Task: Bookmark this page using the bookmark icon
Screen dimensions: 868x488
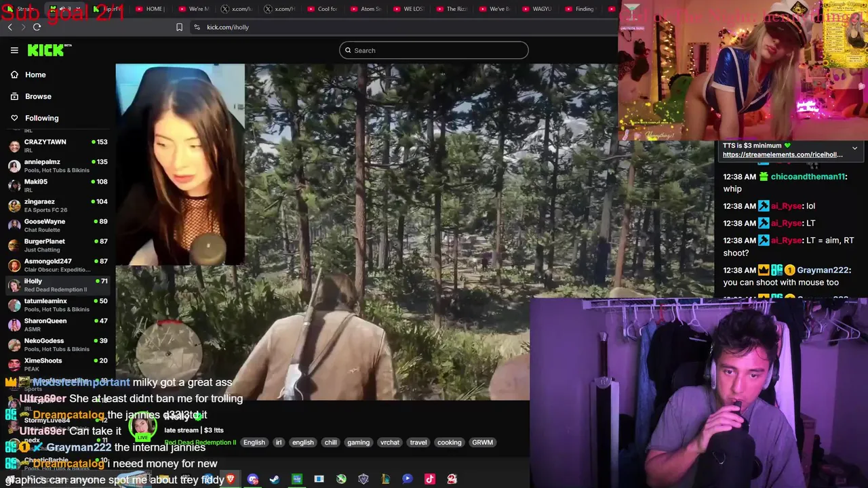Action: coord(179,27)
